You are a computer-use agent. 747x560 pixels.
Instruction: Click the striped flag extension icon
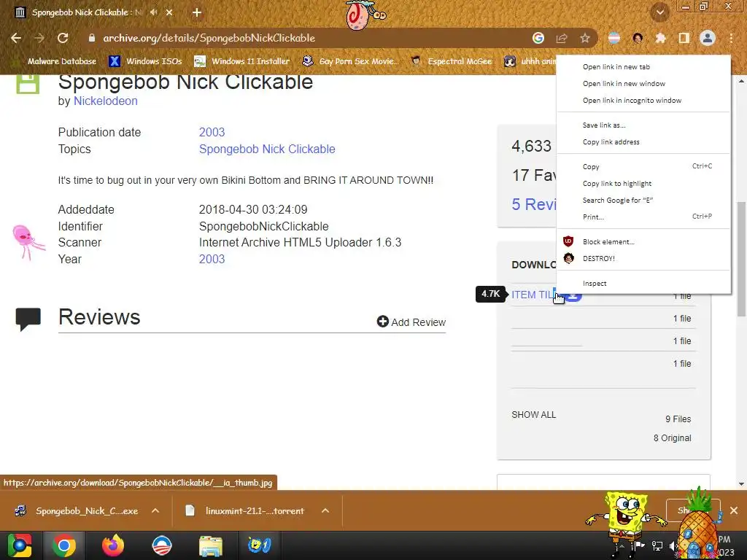click(614, 38)
